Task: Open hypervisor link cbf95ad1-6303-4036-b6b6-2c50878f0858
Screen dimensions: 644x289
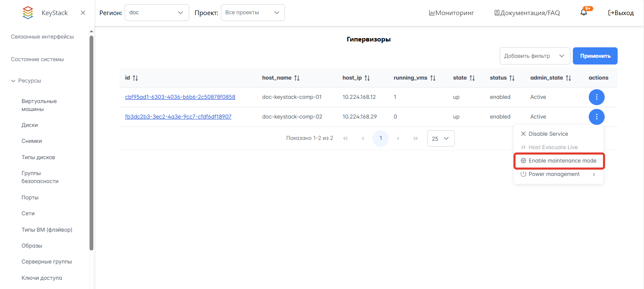Action: coord(180,97)
